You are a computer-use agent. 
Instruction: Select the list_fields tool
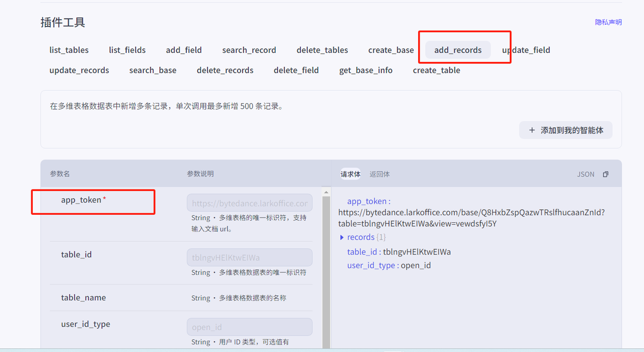(127, 50)
